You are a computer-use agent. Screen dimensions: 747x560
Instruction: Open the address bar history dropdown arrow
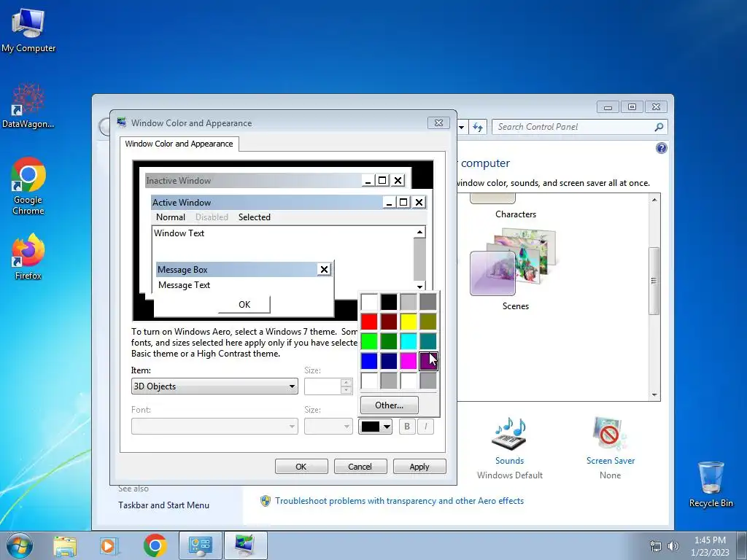pos(461,127)
